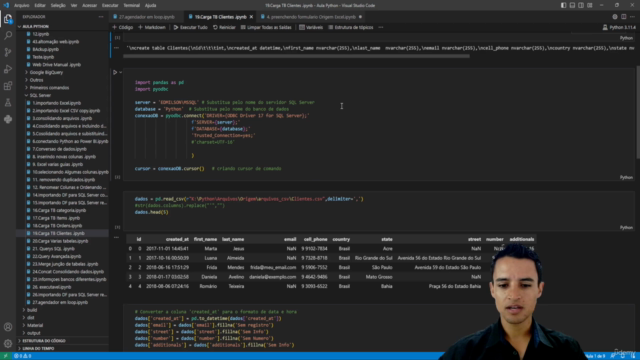
Task: Open the Variáveis panel button
Action: coord(311,27)
